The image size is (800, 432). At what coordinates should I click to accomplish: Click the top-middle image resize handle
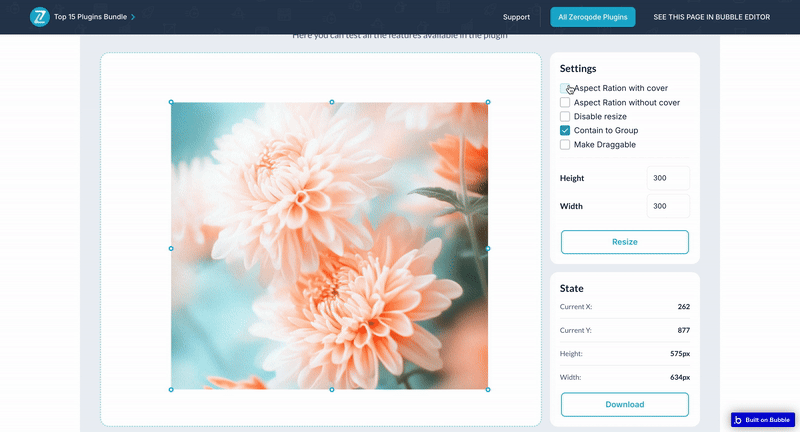332,102
